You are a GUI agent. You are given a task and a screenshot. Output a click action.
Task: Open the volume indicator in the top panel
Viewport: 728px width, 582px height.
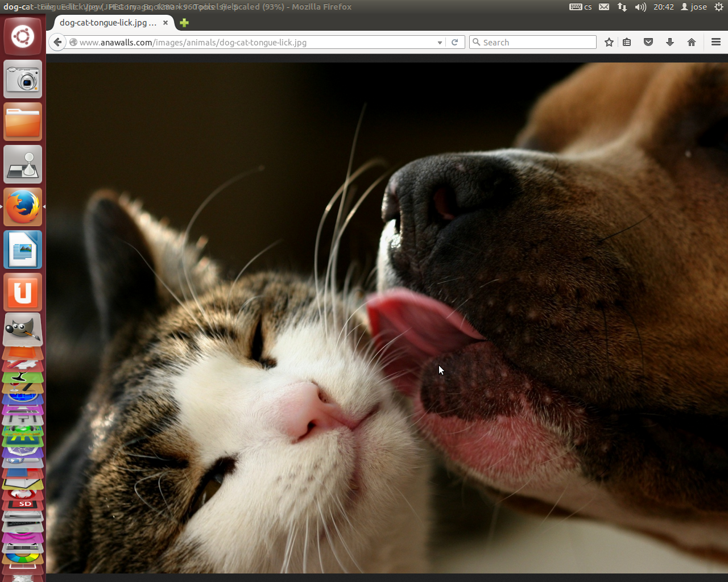point(640,7)
